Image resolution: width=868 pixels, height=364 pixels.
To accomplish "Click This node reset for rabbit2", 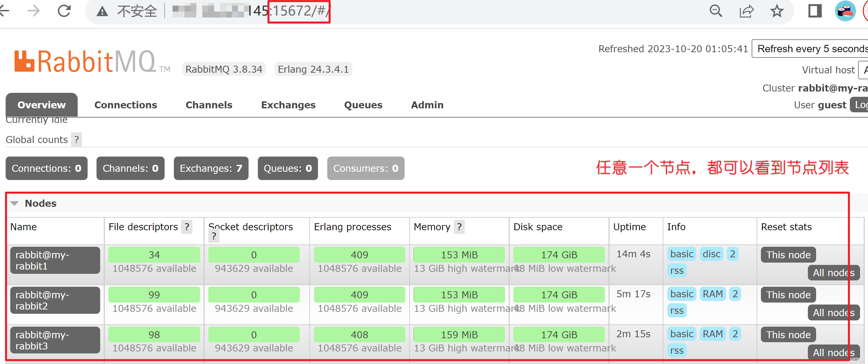I will pyautogui.click(x=788, y=295).
